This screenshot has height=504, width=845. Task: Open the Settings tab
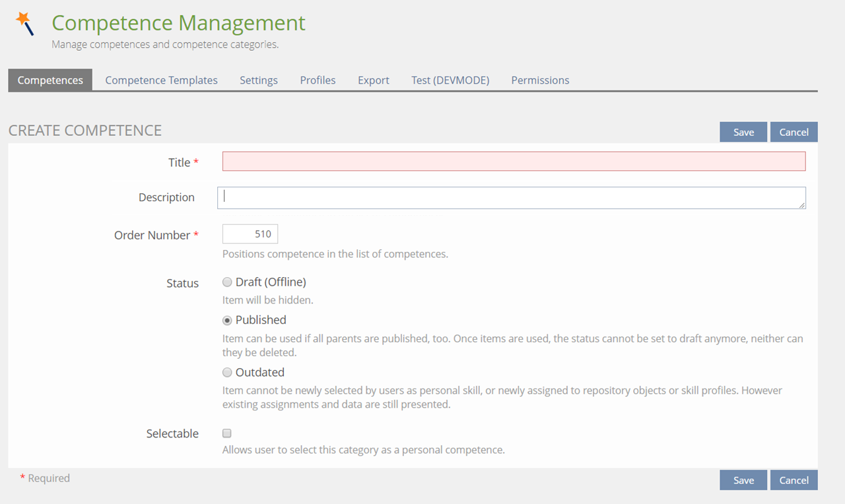tap(258, 80)
